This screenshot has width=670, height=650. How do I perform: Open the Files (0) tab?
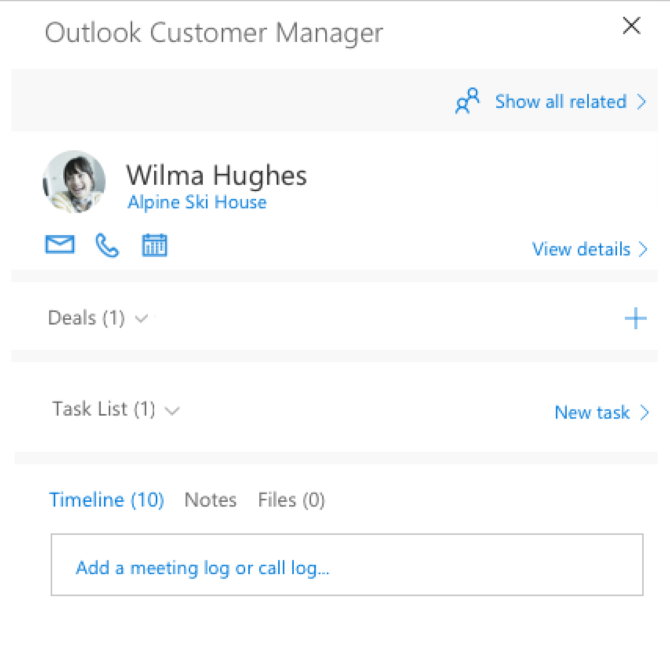pos(291,500)
